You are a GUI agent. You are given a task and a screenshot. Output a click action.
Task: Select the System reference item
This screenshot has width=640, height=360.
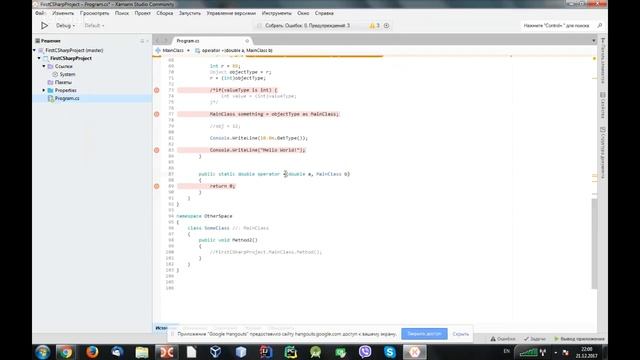(x=67, y=74)
